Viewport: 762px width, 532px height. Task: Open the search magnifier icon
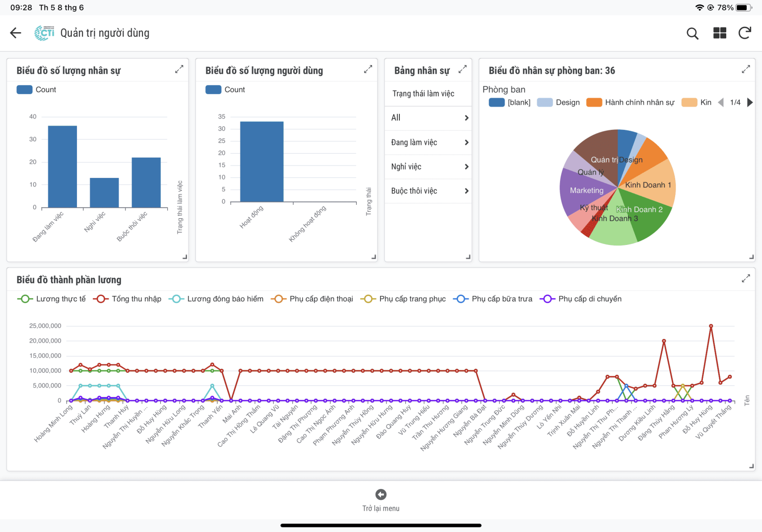coord(693,33)
